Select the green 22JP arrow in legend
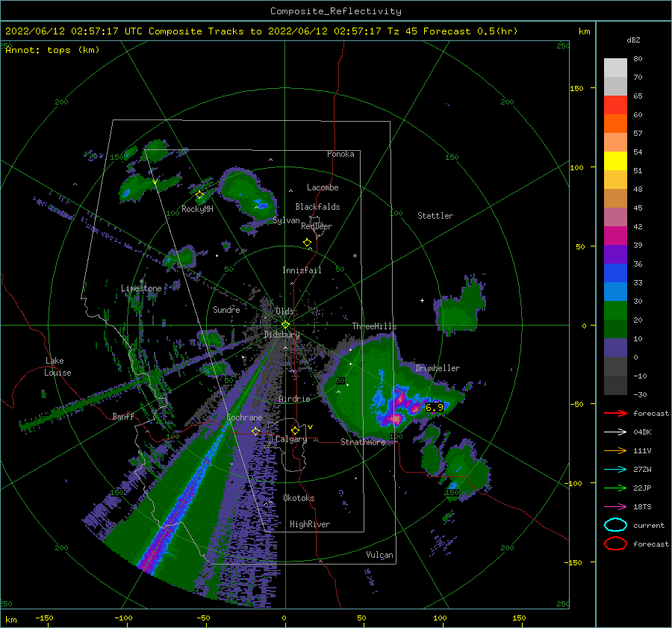The height and width of the screenshot is (628, 672). (615, 488)
